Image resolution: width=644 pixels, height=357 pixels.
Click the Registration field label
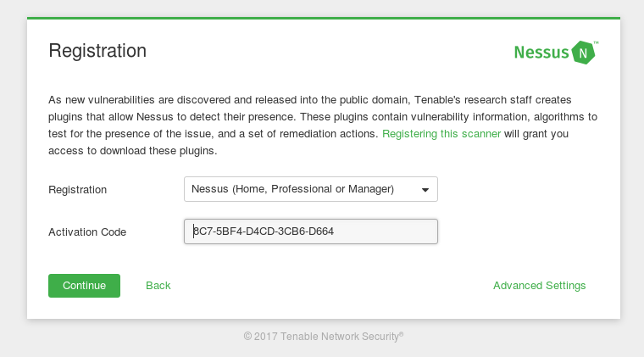[78, 190]
